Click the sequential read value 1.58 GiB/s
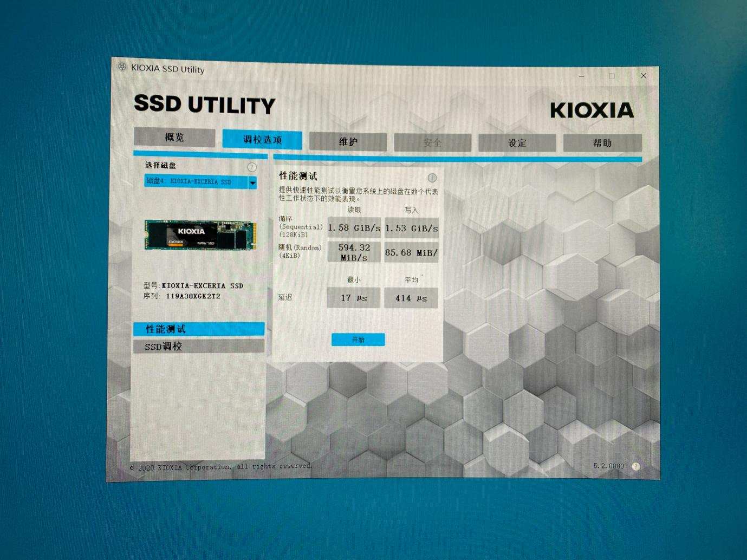 point(354,228)
